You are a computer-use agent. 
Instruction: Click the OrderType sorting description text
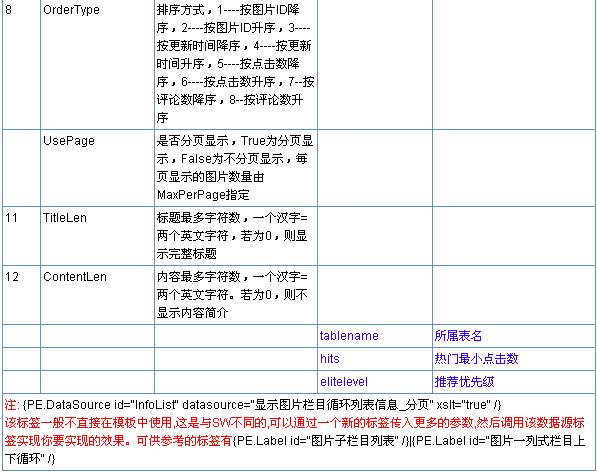[x=235, y=64]
